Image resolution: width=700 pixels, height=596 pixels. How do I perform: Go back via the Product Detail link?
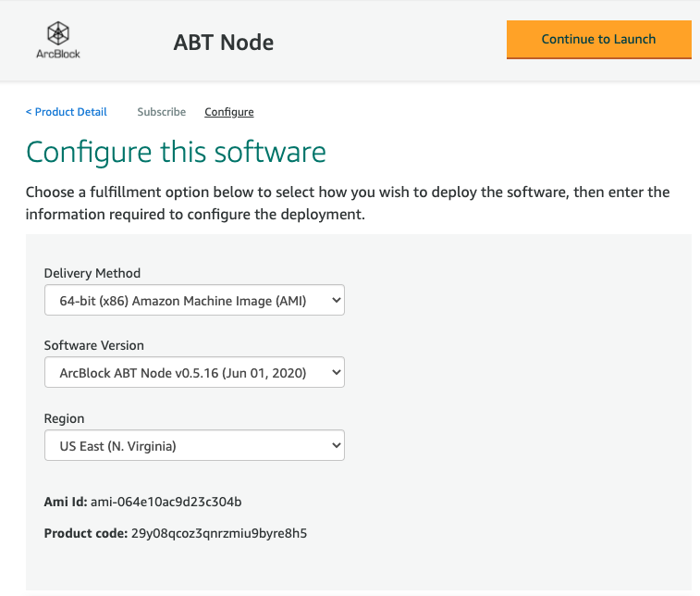pos(67,112)
